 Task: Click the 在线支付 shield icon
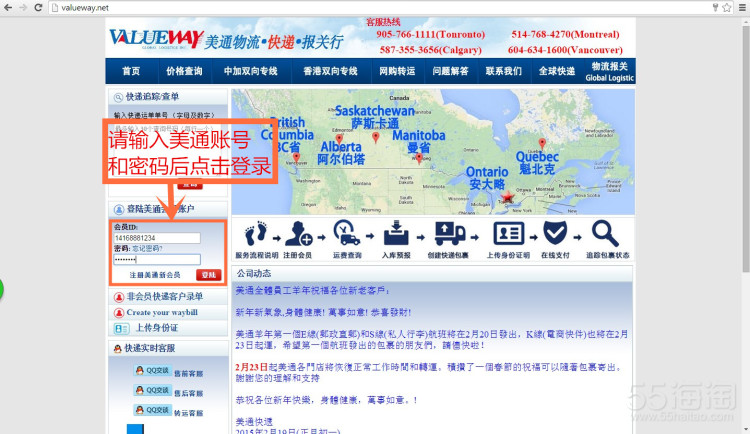(x=555, y=233)
